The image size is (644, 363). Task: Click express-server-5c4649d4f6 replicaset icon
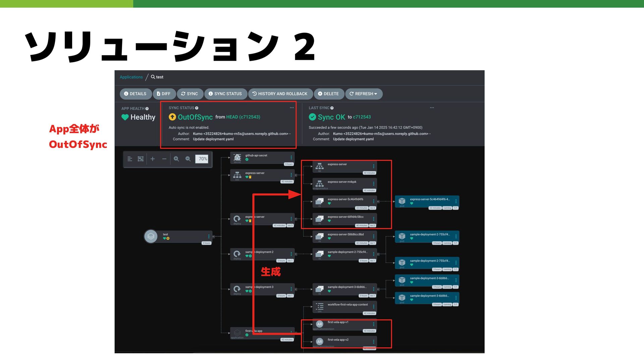320,201
